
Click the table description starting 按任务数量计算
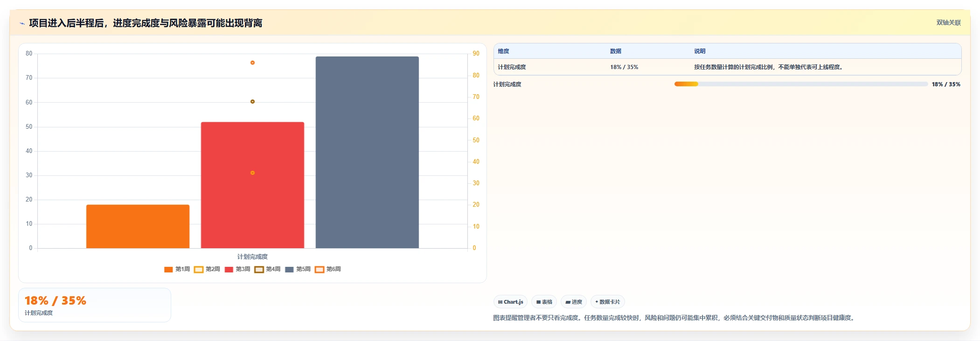tap(768, 67)
